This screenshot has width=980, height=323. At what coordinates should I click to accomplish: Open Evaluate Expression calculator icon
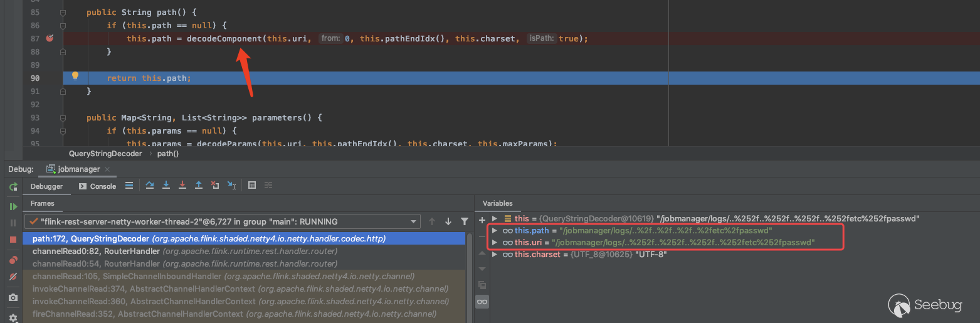point(252,186)
